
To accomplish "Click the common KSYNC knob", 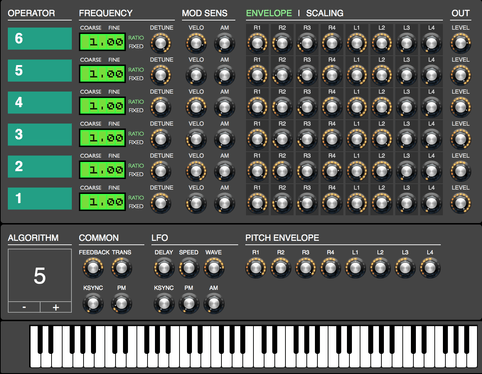I will 93,304.
